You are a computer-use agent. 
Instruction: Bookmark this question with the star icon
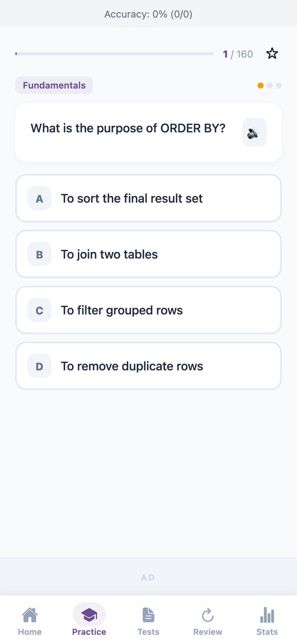[x=272, y=53]
